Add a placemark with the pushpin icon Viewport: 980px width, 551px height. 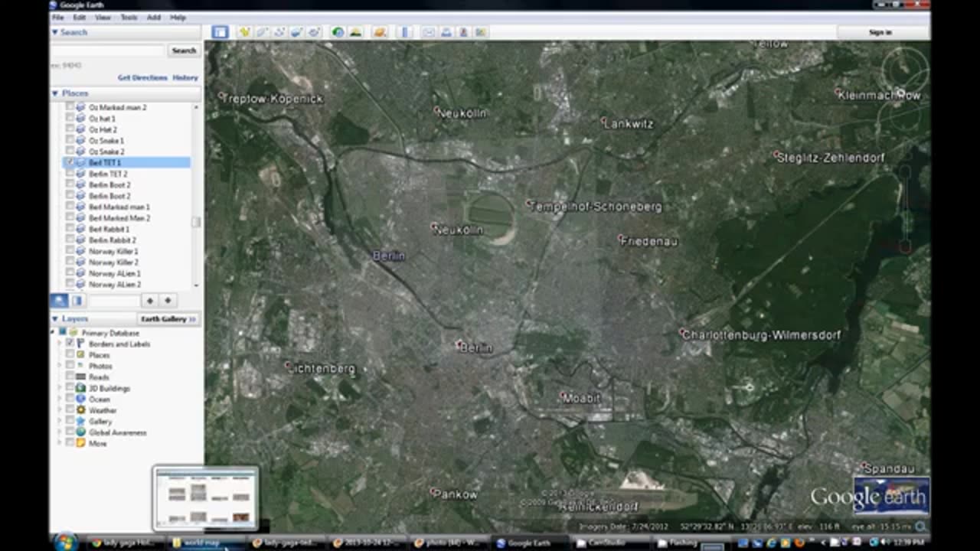(244, 32)
